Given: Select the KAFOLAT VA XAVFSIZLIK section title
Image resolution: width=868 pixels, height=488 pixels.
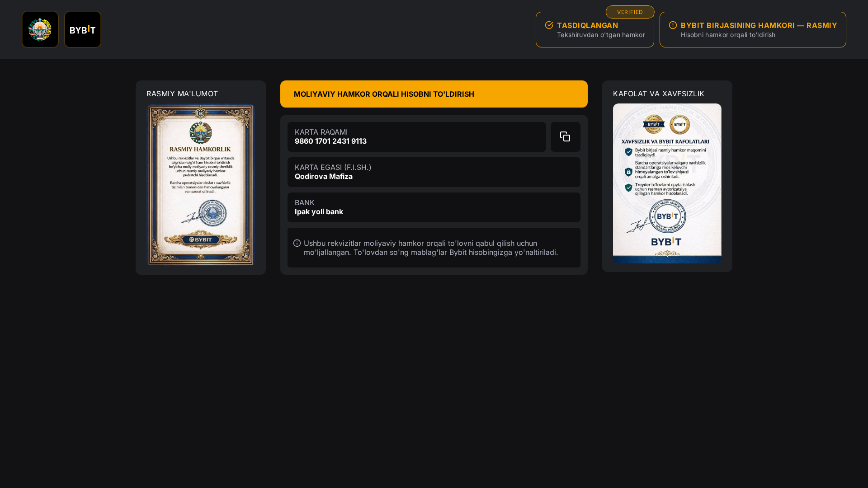Looking at the screenshot, I should pyautogui.click(x=658, y=94).
